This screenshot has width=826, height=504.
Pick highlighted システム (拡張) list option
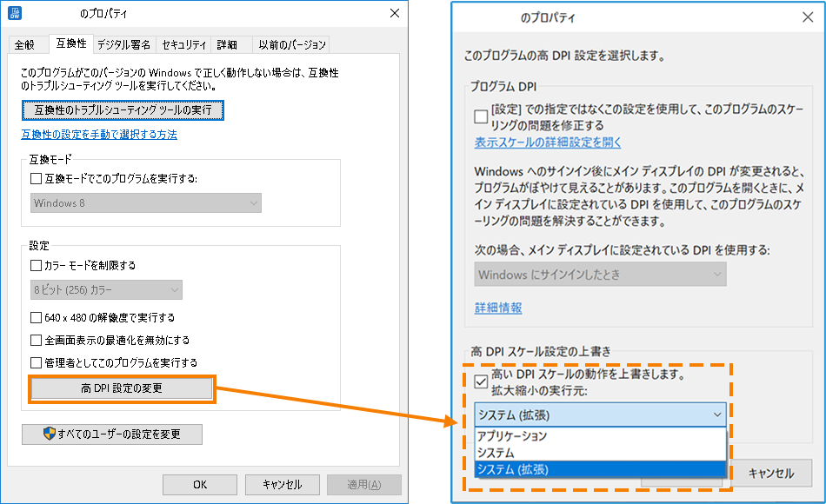tap(600, 469)
